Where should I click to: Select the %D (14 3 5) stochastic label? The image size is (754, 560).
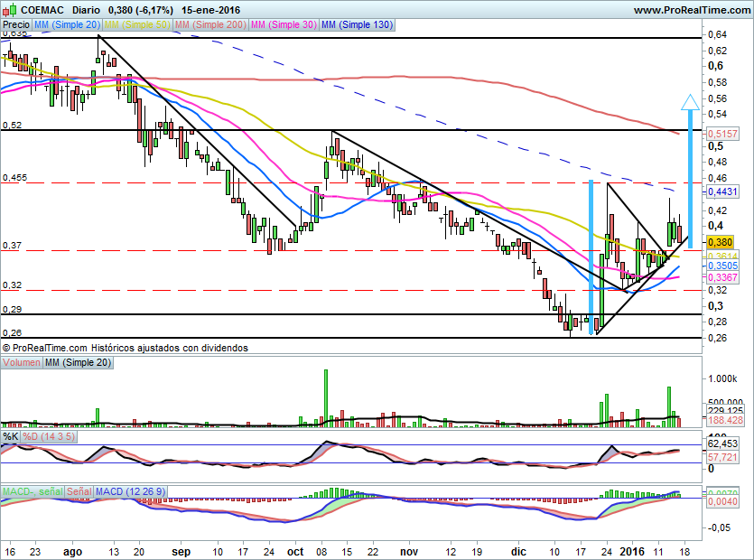(x=49, y=437)
